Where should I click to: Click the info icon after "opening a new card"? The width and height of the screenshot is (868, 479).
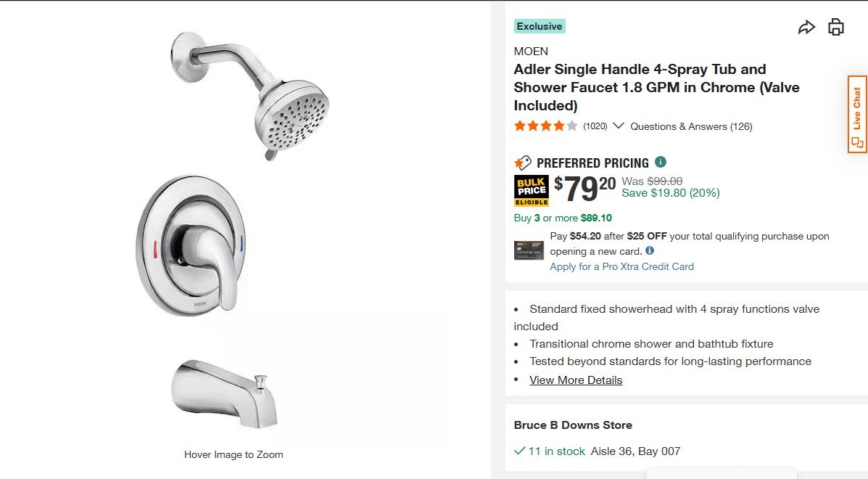click(650, 250)
